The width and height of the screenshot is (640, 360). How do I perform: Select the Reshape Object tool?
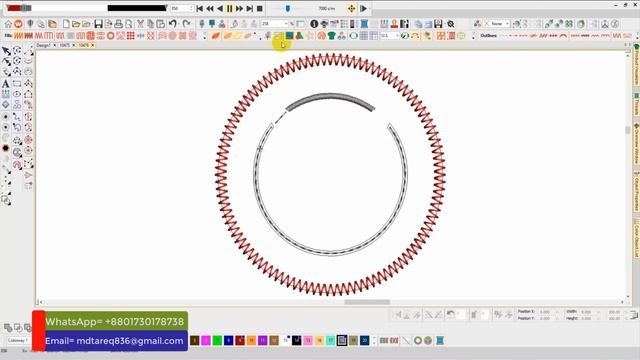[x=6, y=62]
